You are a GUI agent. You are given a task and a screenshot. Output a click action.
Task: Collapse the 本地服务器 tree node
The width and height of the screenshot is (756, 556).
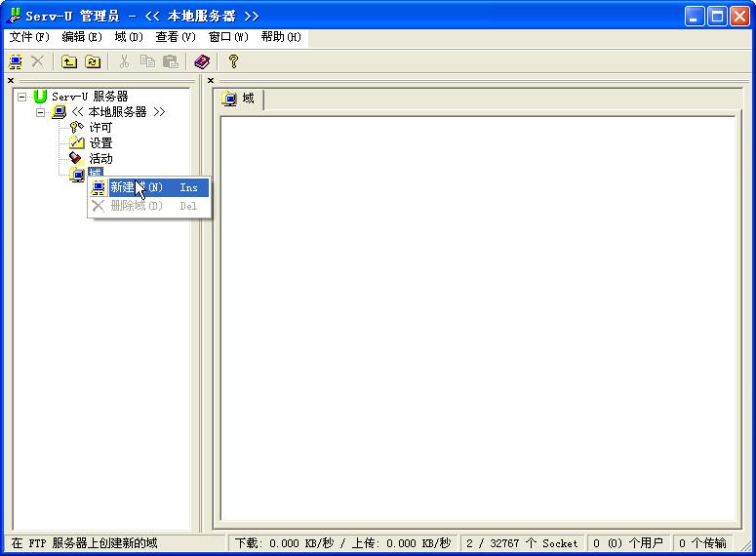[41, 112]
